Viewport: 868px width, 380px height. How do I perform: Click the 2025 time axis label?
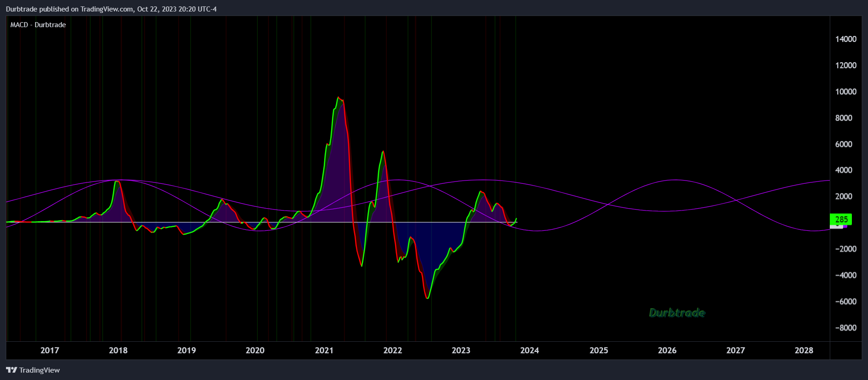(599, 351)
